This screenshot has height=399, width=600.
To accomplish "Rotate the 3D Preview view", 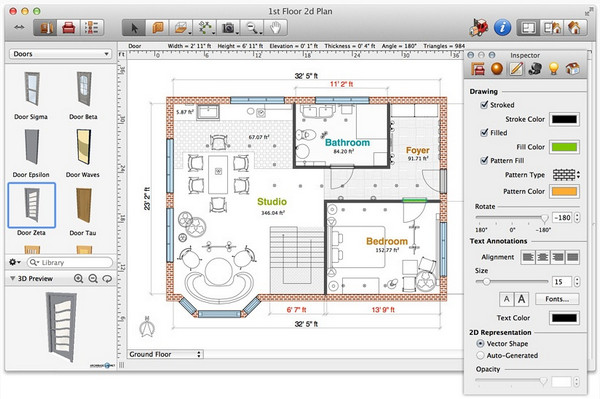I will tap(107, 278).
